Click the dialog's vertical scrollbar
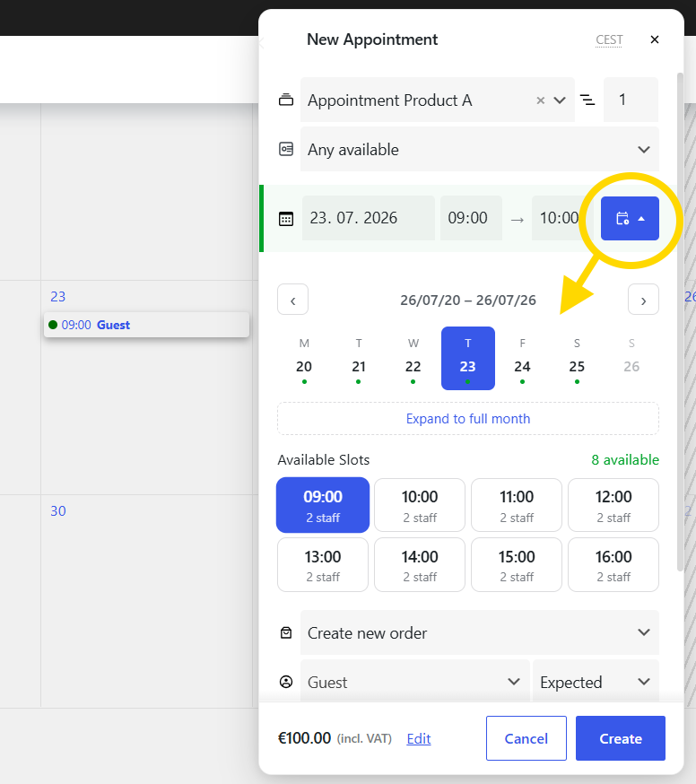 (680, 321)
